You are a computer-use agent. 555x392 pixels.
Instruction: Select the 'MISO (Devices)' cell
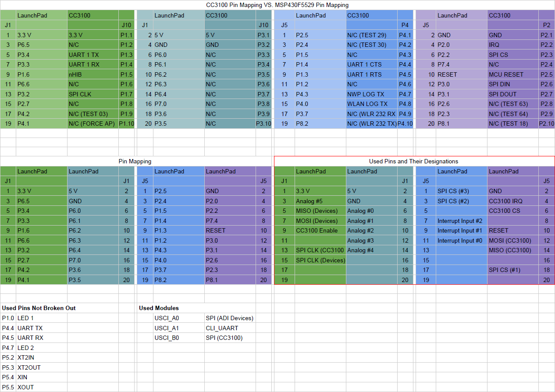pos(320,211)
